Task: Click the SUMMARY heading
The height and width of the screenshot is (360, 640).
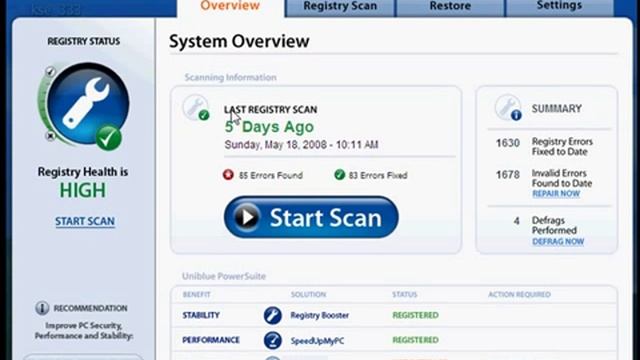Action: click(557, 109)
